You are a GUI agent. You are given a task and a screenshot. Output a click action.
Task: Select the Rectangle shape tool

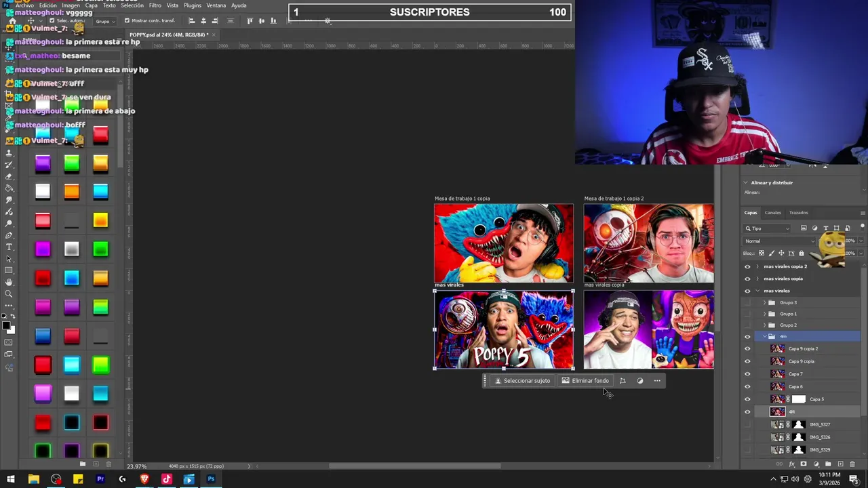coord(9,270)
